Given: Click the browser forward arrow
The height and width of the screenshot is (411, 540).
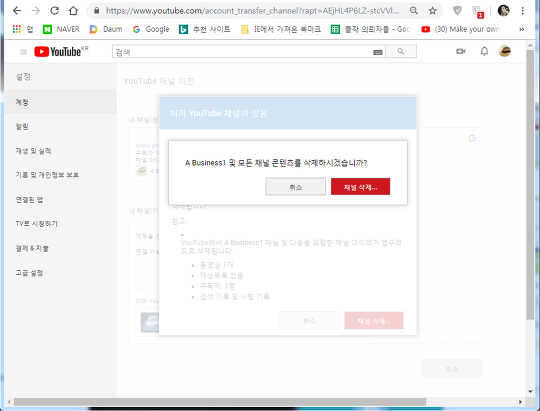Looking at the screenshot, I should click(36, 11).
